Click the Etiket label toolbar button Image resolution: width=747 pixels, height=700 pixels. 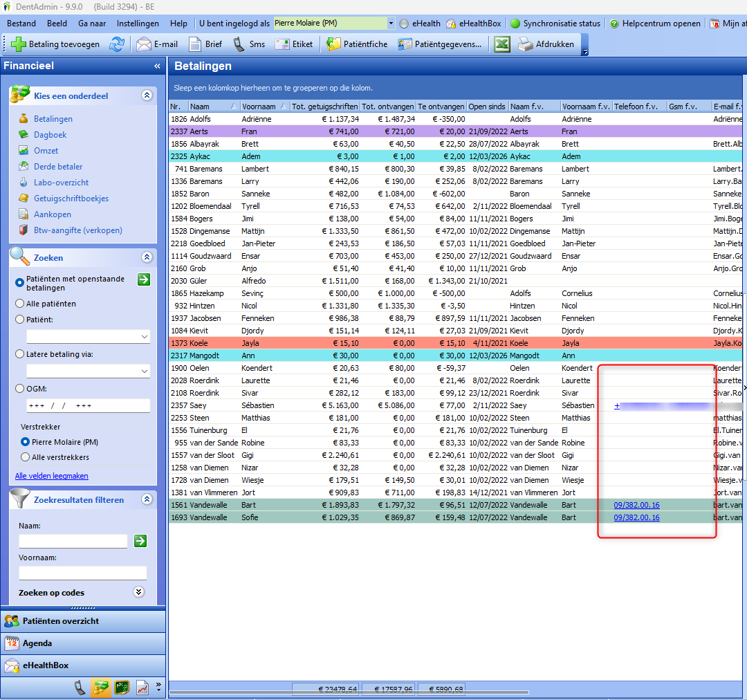click(294, 44)
